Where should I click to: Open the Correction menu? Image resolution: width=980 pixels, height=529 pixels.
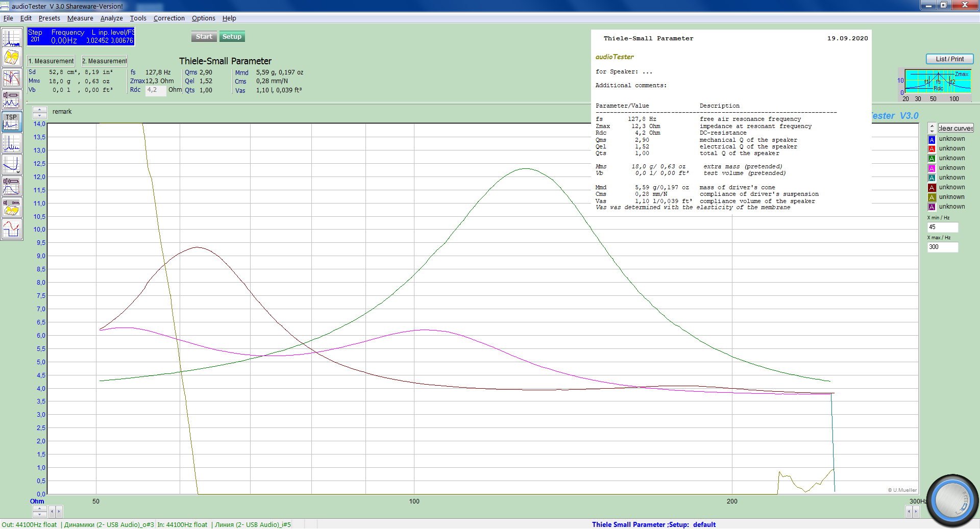coord(169,18)
